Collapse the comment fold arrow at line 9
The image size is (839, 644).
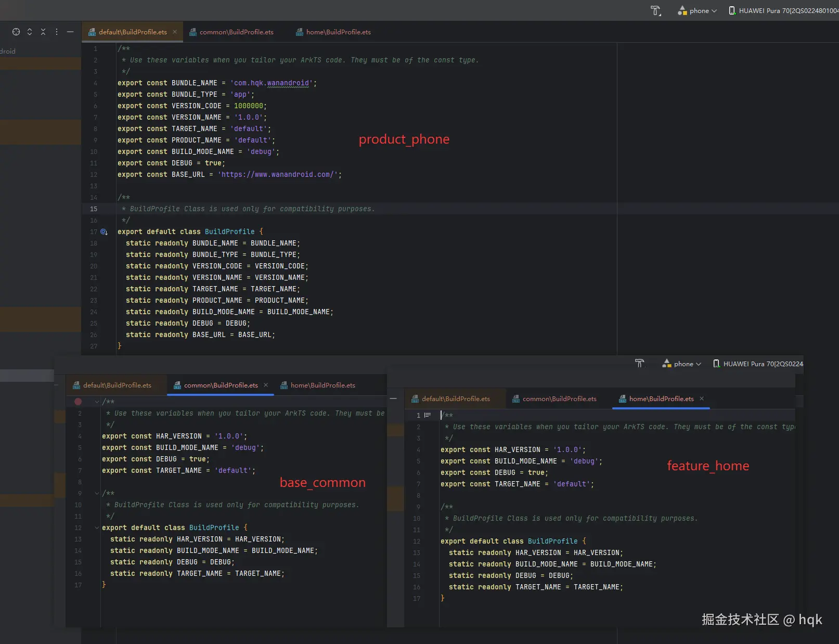click(x=97, y=493)
